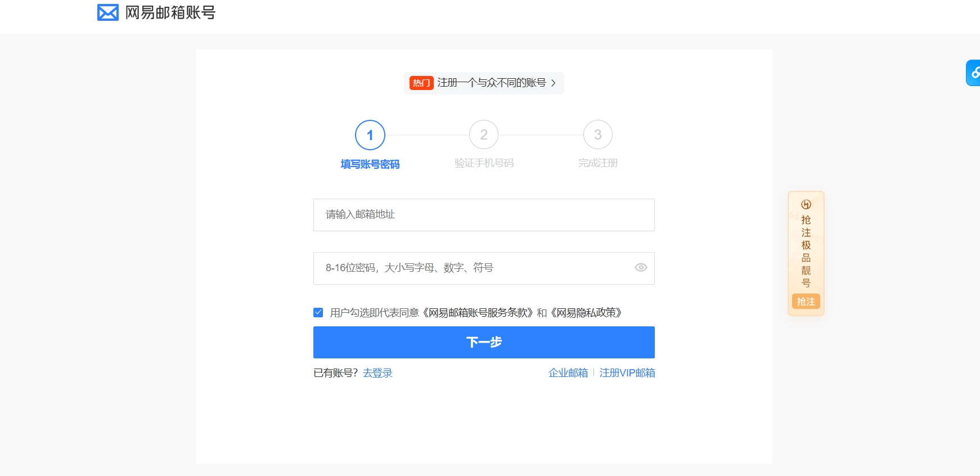Open the 企业邮箱 link
The height and width of the screenshot is (476, 980).
point(568,373)
